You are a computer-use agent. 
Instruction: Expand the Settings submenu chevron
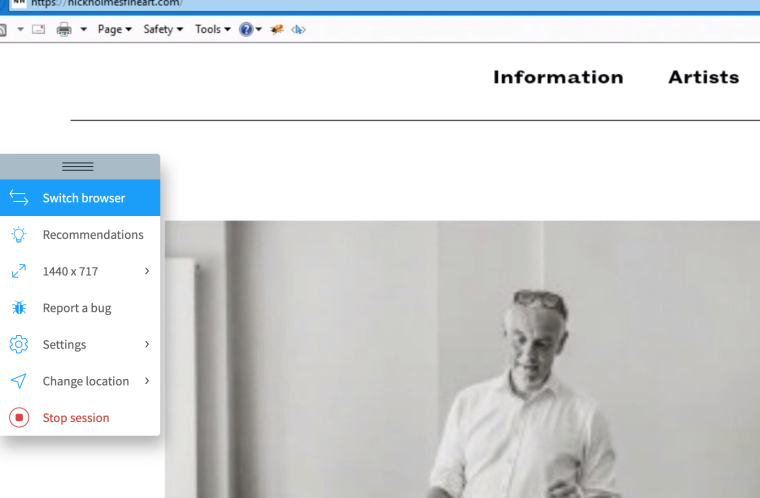(x=146, y=344)
